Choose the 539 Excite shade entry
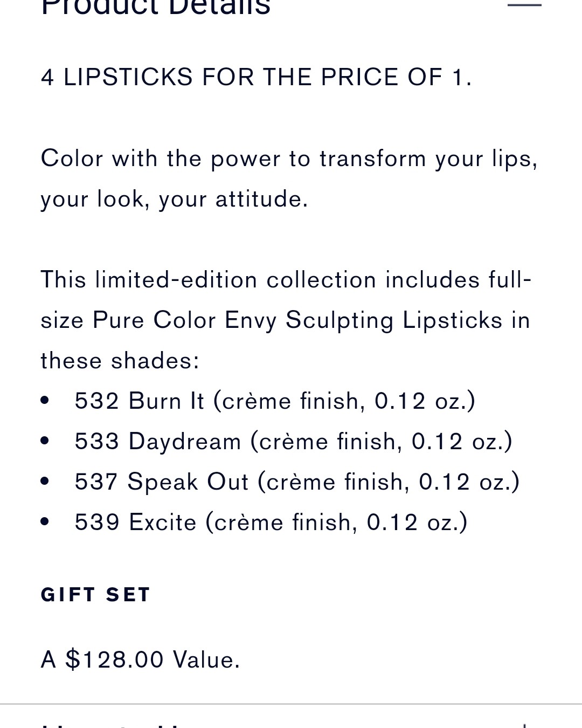Image resolution: width=582 pixels, height=728 pixels. coord(271,523)
